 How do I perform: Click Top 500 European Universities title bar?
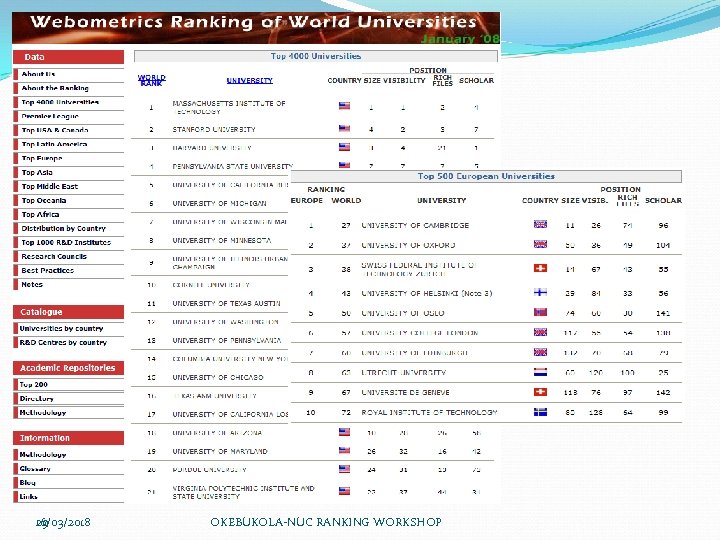(486, 176)
